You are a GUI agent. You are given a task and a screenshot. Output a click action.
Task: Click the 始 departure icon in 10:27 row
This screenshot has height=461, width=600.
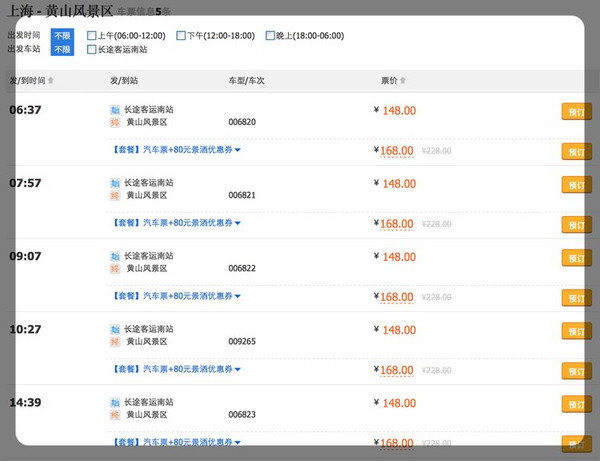pyautogui.click(x=115, y=329)
